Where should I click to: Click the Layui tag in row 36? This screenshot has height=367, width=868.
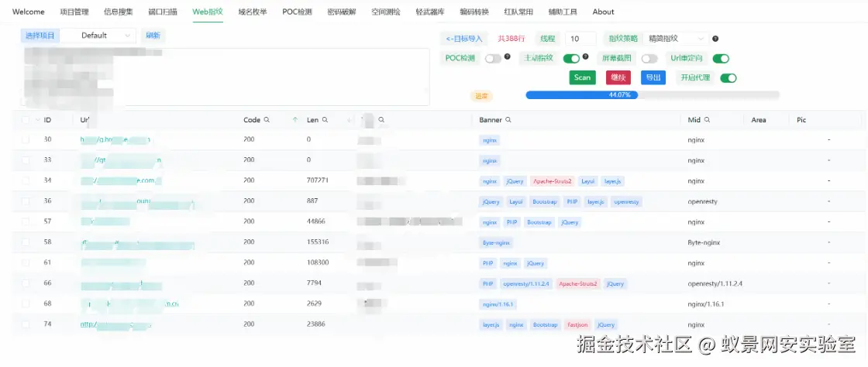coord(515,202)
